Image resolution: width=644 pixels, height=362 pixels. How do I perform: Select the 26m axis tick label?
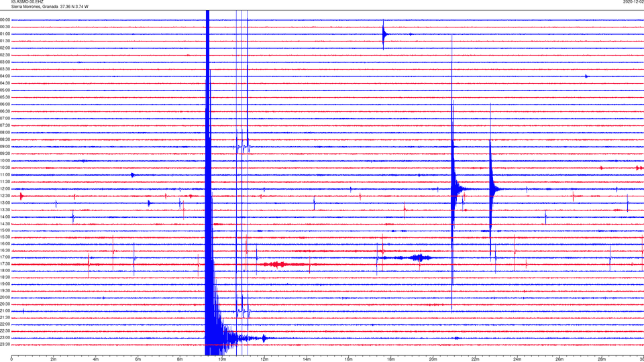[559, 359]
